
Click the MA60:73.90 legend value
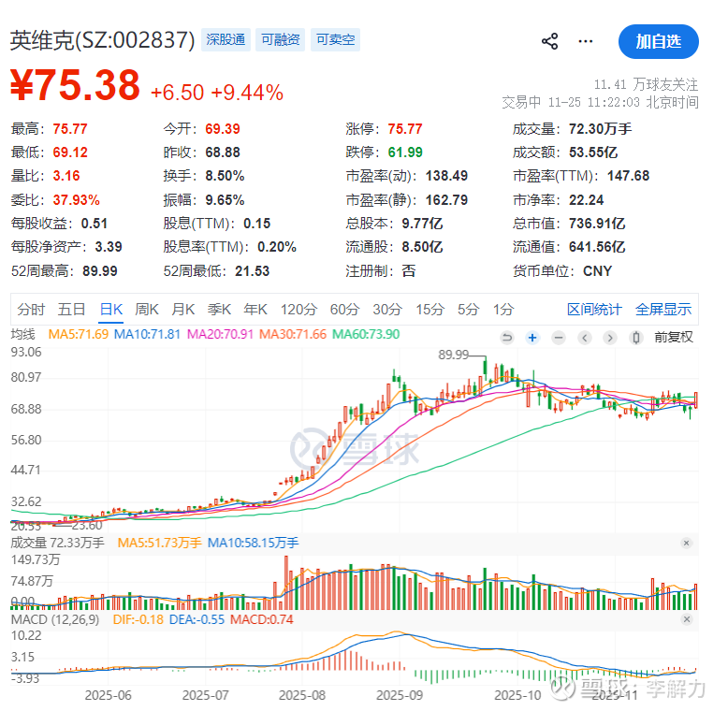(x=366, y=334)
